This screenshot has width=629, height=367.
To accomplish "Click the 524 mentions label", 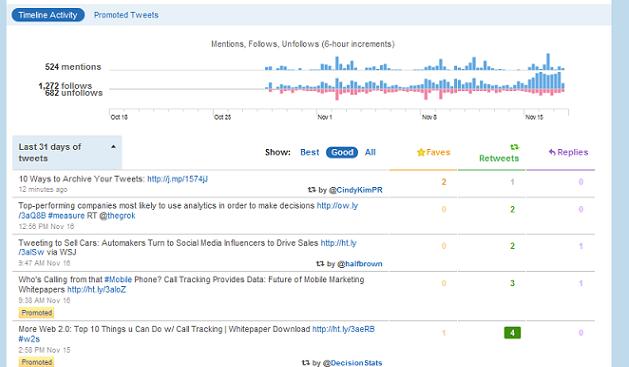I will 73,67.
